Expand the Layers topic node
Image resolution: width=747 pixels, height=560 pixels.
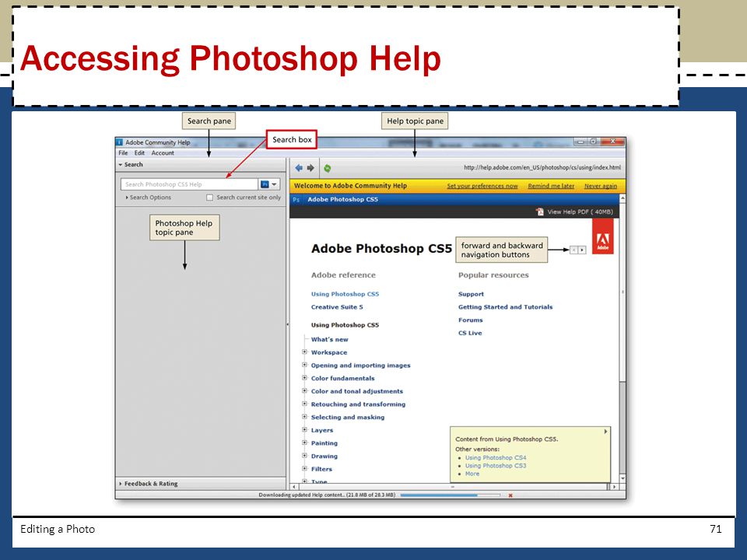point(304,429)
